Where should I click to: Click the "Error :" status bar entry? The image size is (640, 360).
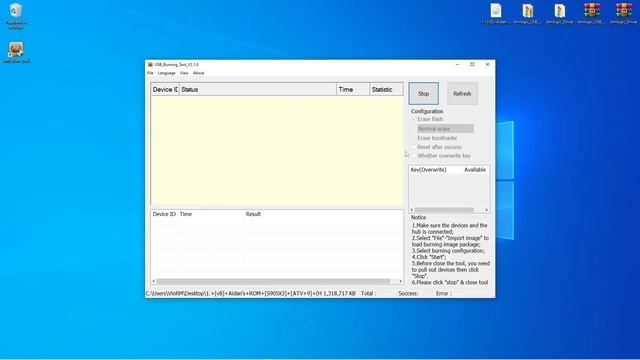click(x=443, y=293)
